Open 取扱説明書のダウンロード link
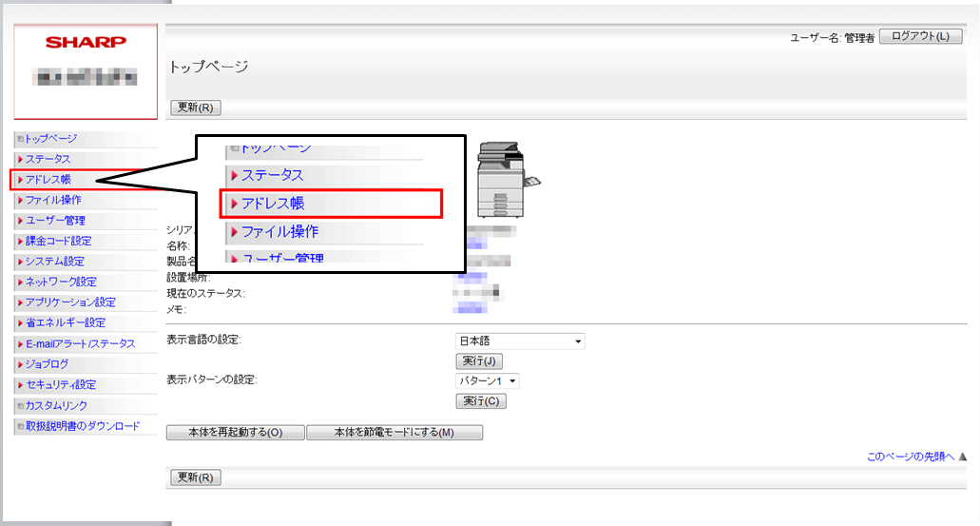 pyautogui.click(x=82, y=426)
